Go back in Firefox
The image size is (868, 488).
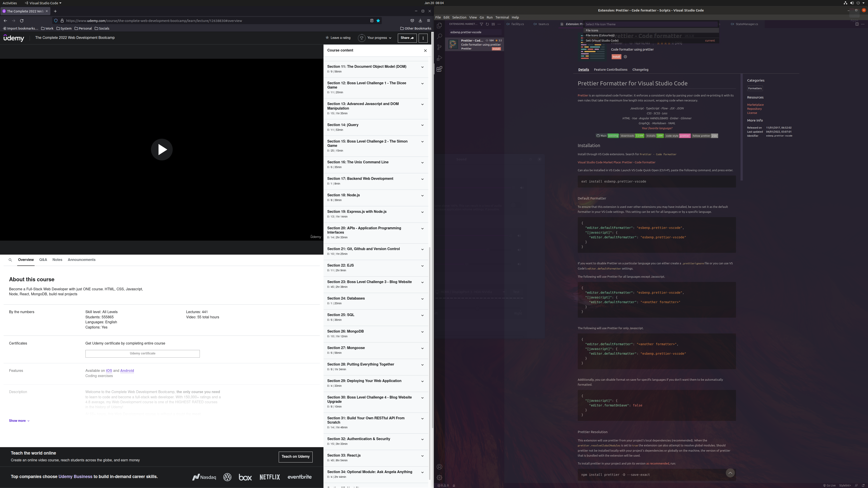pos(5,21)
